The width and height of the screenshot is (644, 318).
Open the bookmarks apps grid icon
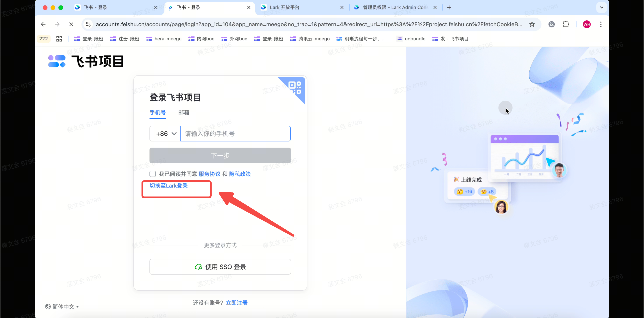click(x=59, y=39)
